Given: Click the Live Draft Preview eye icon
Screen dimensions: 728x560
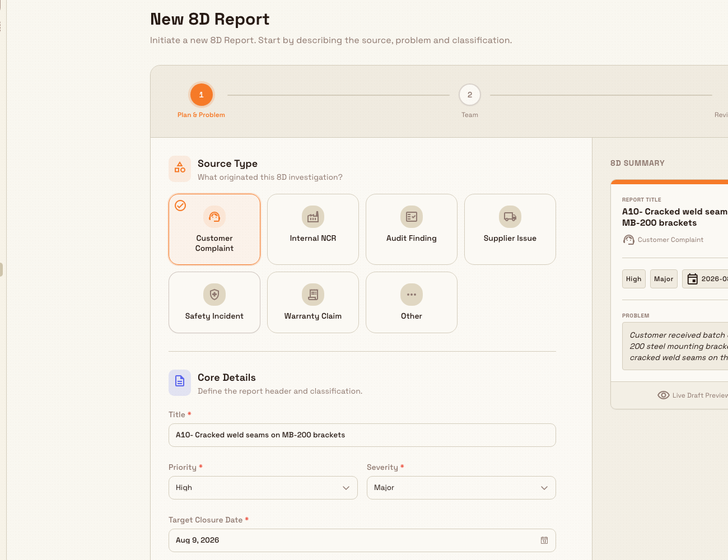Looking at the screenshot, I should pyautogui.click(x=664, y=395).
